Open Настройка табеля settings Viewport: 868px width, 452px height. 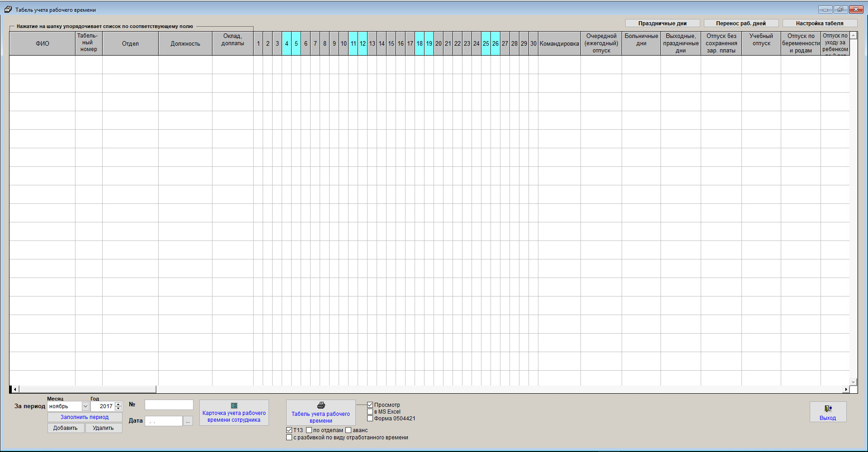point(820,24)
